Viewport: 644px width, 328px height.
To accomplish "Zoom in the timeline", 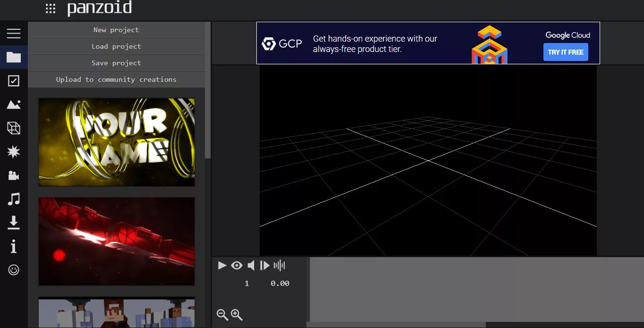I will coord(237,315).
